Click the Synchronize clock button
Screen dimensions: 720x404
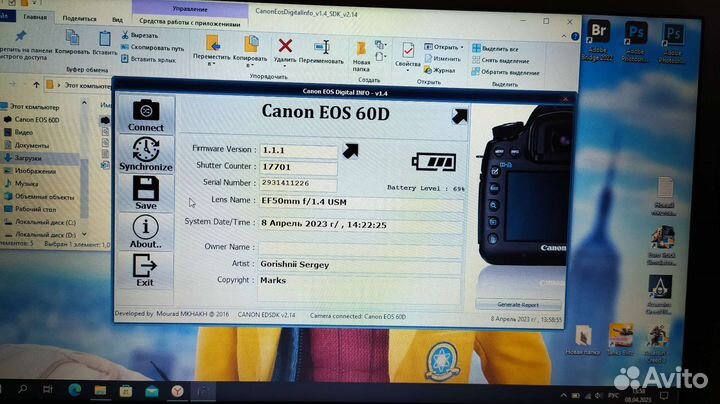[x=146, y=154]
